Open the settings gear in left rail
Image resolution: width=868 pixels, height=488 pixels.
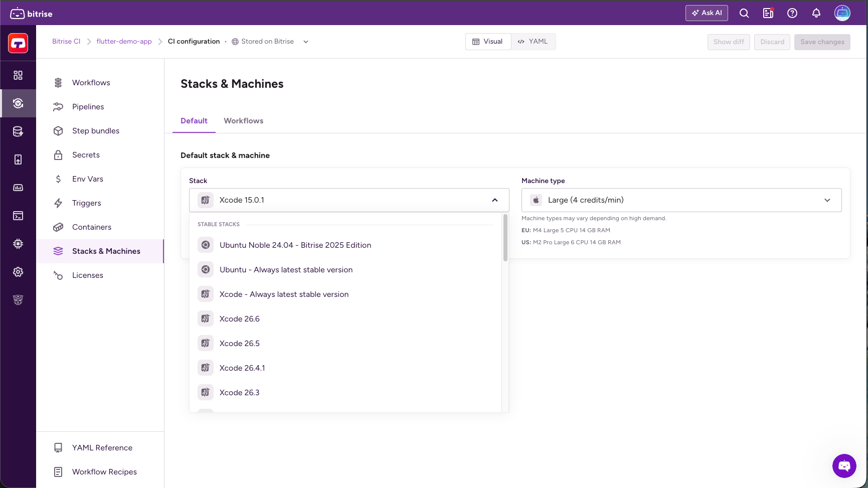point(18,272)
